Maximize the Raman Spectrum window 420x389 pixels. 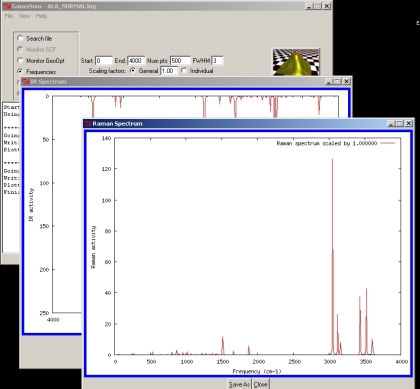tap(400, 123)
